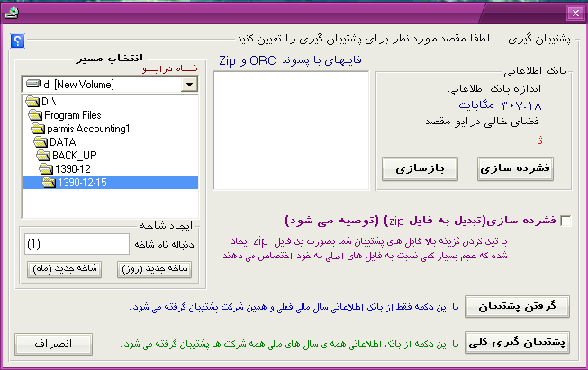Click the drive icon in the combo box

click(33, 84)
